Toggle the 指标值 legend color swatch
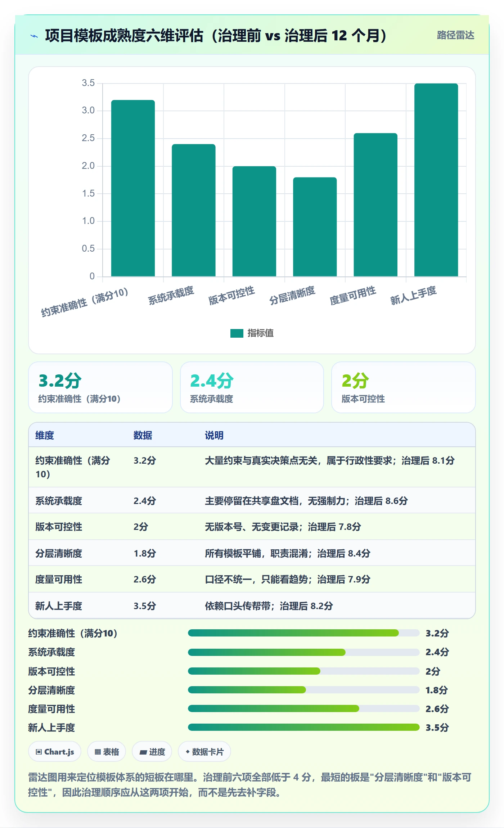The width and height of the screenshot is (504, 828). (237, 333)
